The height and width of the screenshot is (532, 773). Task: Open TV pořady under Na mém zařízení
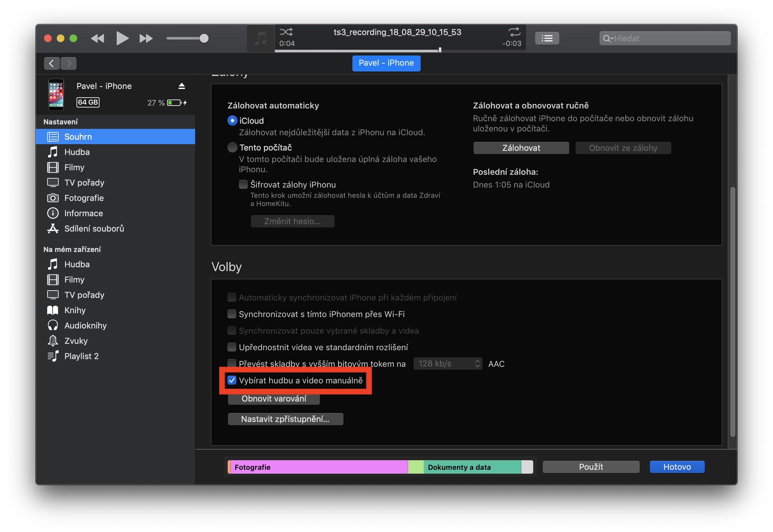coord(115,295)
